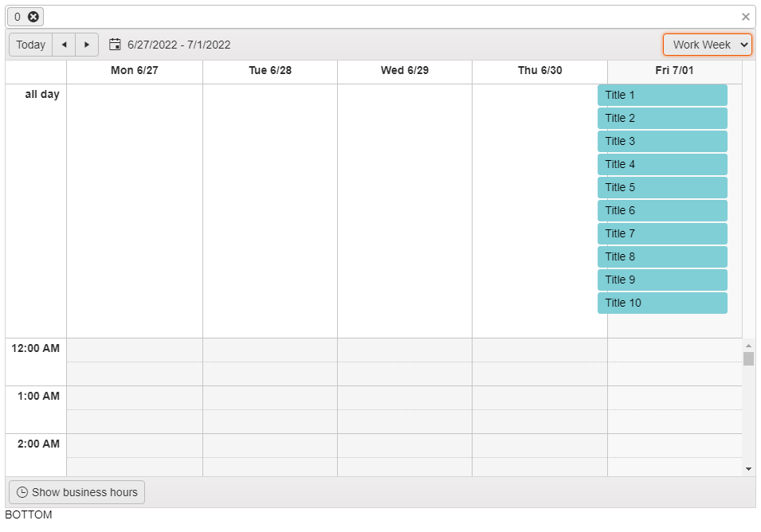761x532 pixels.
Task: Click the 2:00 AM time label
Action: click(x=38, y=444)
